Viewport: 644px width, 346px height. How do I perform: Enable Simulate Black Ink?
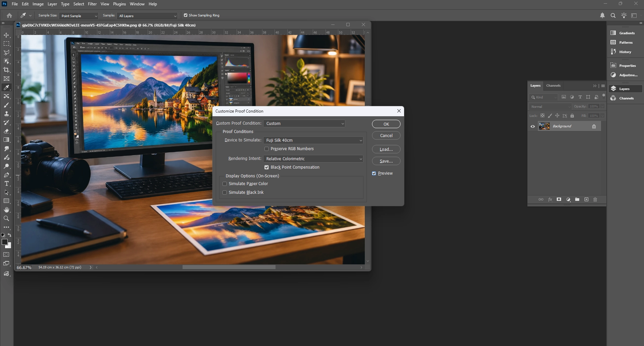[225, 192]
